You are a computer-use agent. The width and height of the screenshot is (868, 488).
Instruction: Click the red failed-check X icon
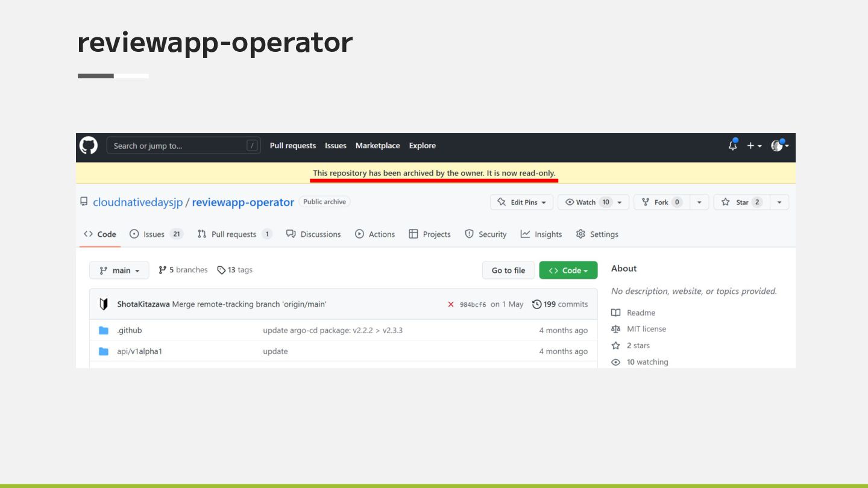point(451,305)
